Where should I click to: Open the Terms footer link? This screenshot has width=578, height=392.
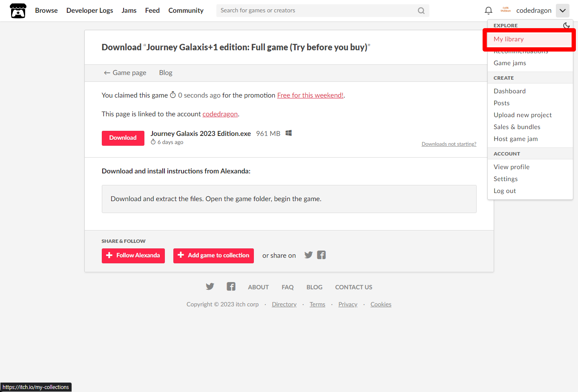pyautogui.click(x=317, y=304)
